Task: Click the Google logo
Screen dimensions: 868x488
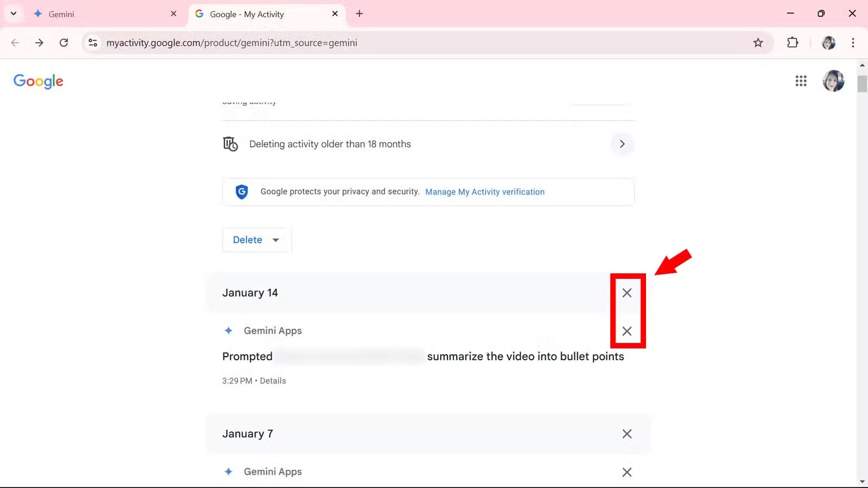Action: tap(38, 81)
